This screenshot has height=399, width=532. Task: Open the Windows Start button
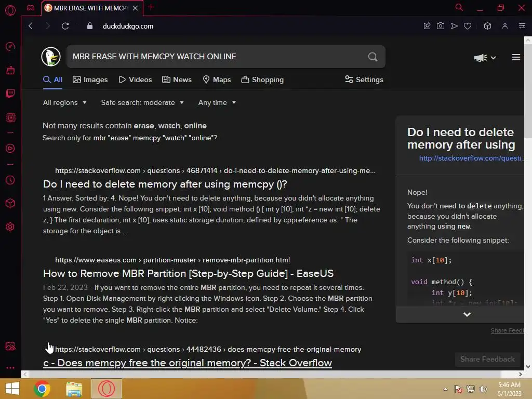coord(12,389)
